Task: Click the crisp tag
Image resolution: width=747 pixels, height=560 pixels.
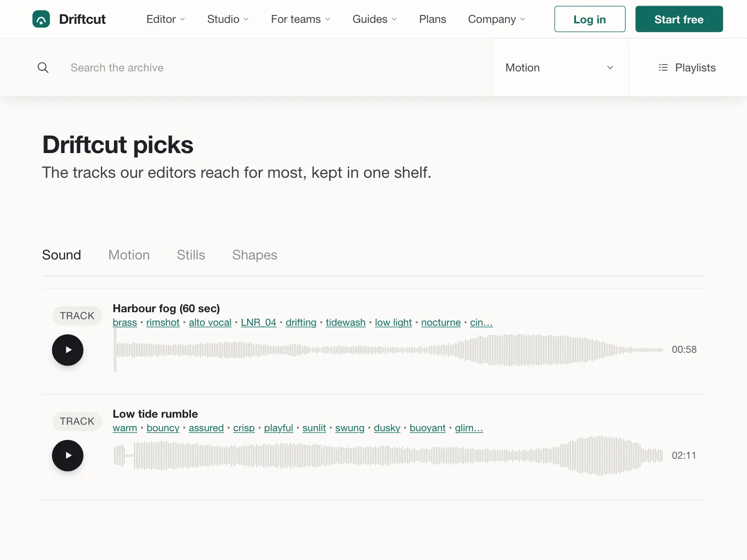Action: pyautogui.click(x=244, y=428)
